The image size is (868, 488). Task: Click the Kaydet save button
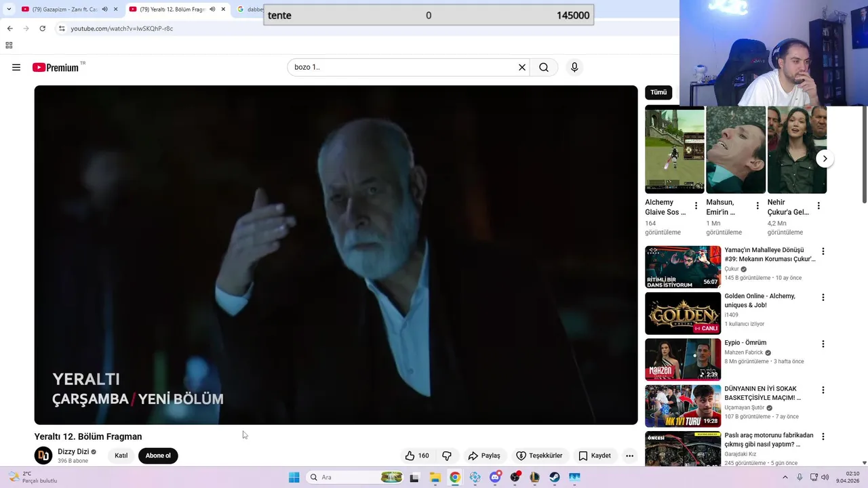point(595,455)
